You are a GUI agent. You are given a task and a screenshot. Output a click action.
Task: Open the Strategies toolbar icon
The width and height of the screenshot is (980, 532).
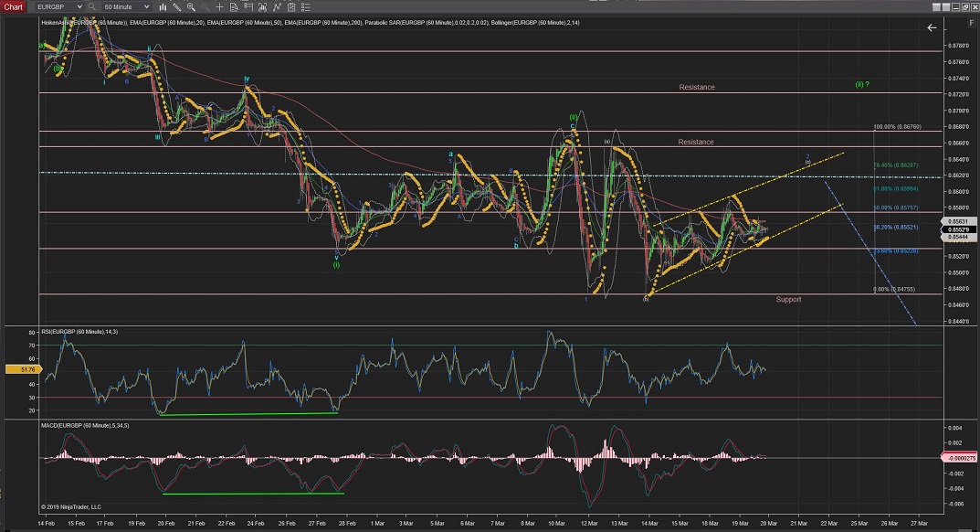point(277,7)
